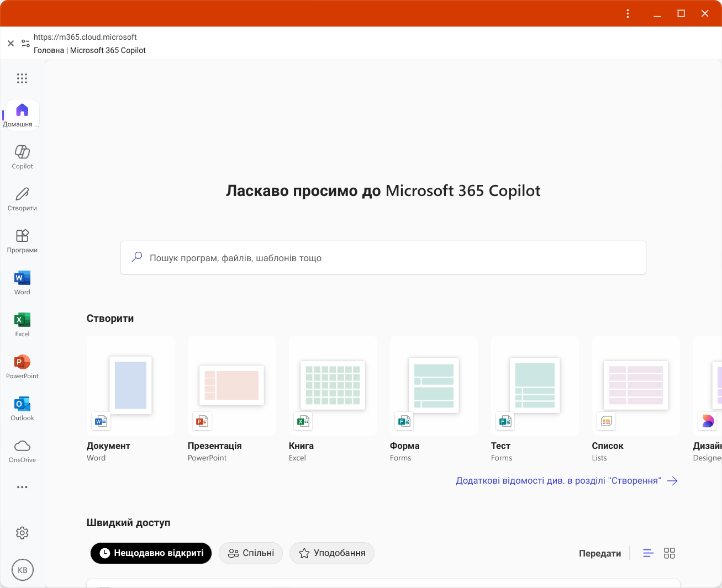Select the Нещодавно відкриті filter

click(x=151, y=553)
